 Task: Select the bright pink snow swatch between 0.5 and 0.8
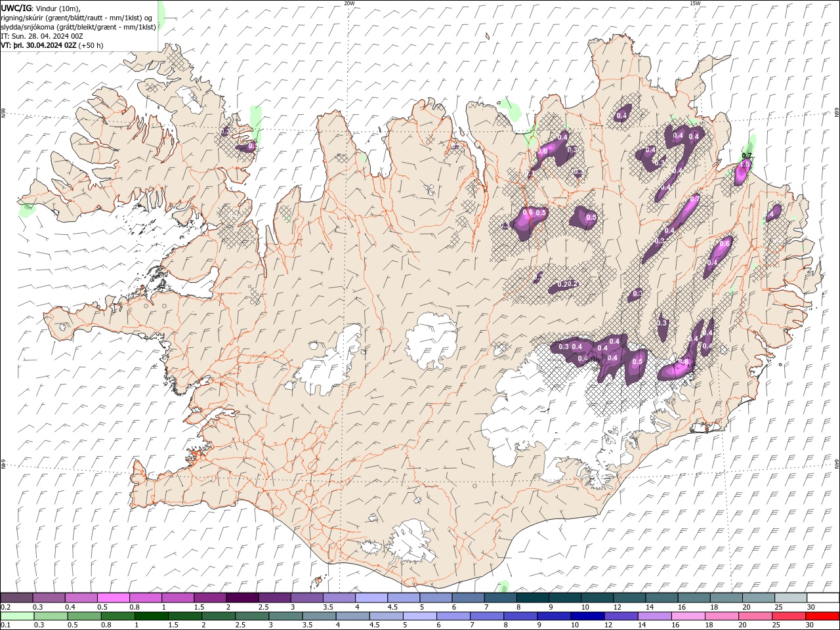114,598
